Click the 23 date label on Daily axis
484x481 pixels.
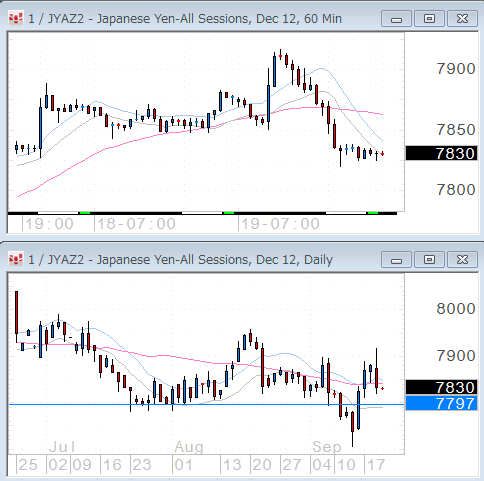click(142, 465)
